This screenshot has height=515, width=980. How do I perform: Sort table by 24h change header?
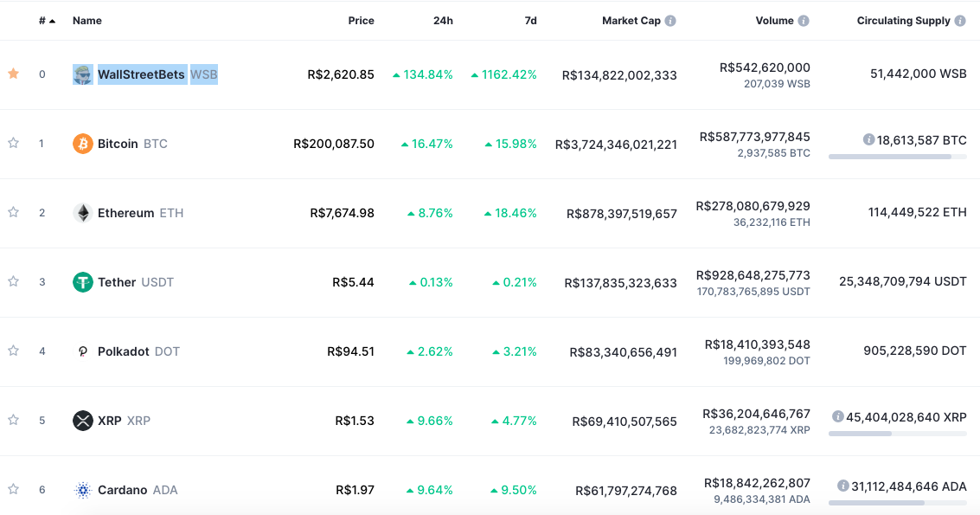click(443, 21)
